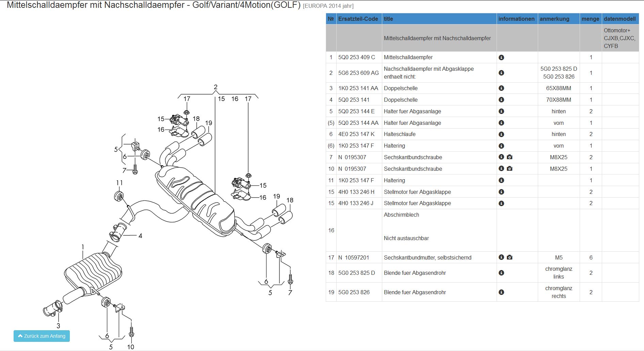Viewport: 644px width, 351px height.
Task: Click the Ersatzteil-Code column header
Action: (358, 19)
